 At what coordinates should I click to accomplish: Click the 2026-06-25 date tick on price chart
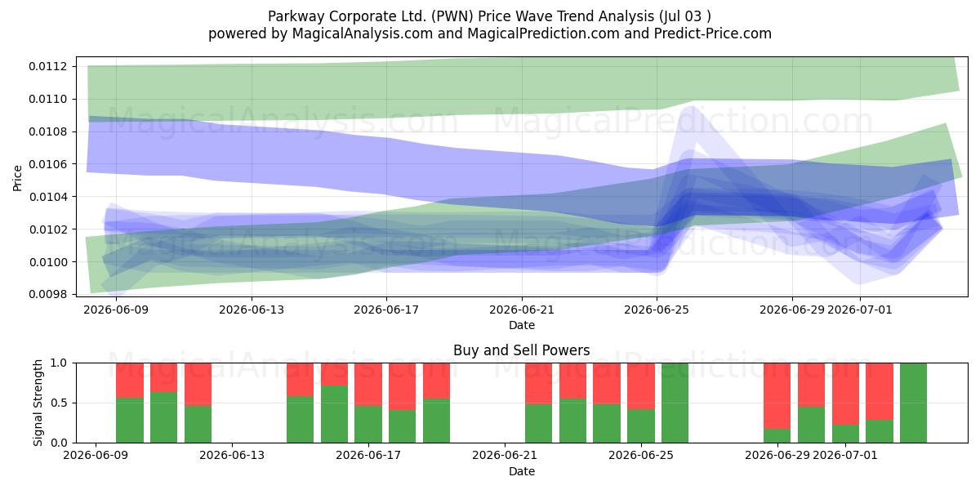click(x=657, y=310)
